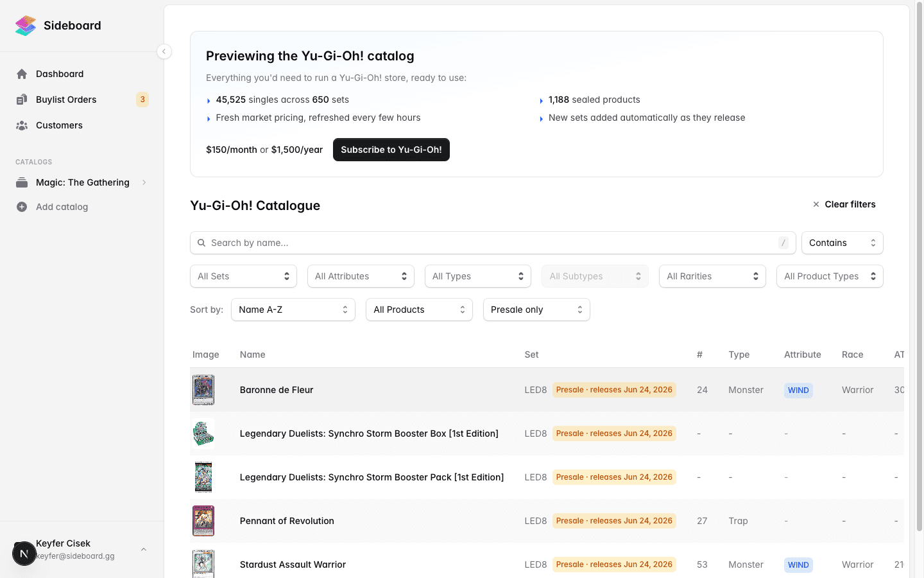Click the X icon beside Clear filters
Screen dimensions: 924x578
tap(816, 204)
